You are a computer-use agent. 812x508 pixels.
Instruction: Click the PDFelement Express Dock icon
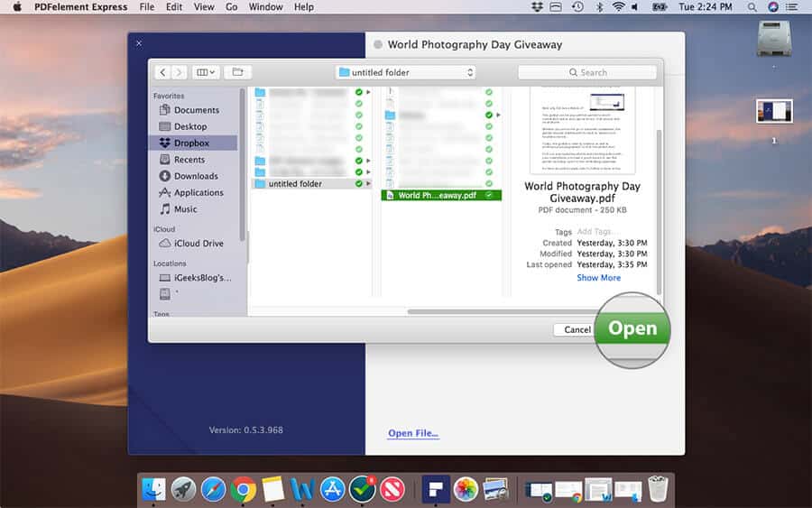(436, 489)
